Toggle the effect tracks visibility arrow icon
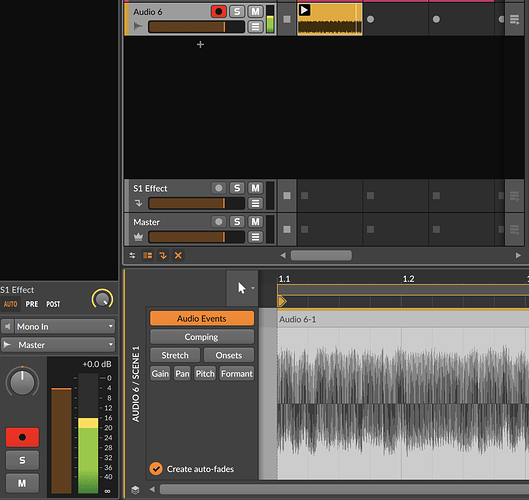The height and width of the screenshot is (500, 529). (x=163, y=255)
